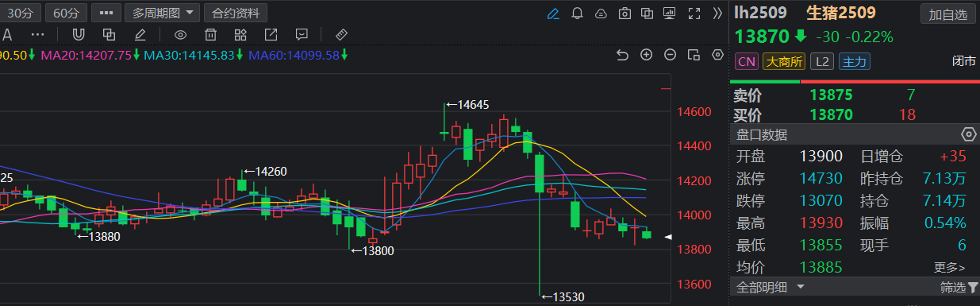This screenshot has width=980, height=306.
Task: Open 盘口数据 hexagon settings icon
Action: pyautogui.click(x=968, y=134)
